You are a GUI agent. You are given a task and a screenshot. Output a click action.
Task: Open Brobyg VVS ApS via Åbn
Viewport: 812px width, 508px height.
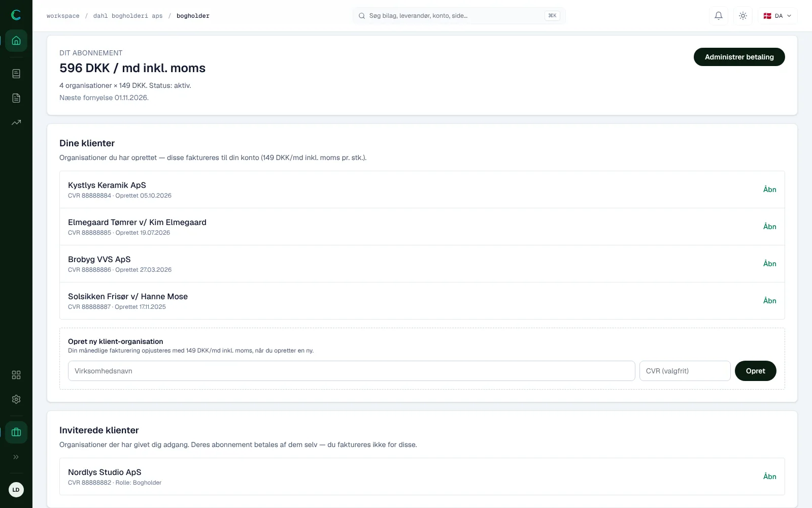click(769, 264)
